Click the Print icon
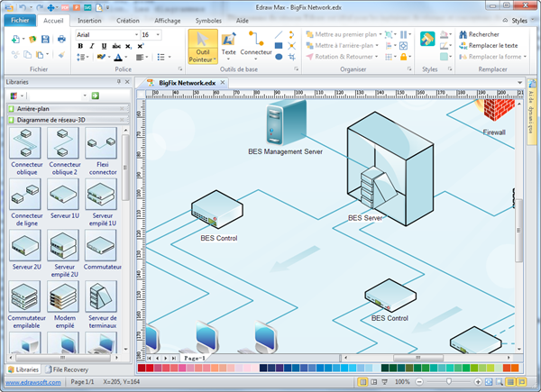This screenshot has width=541, height=392. point(61,39)
